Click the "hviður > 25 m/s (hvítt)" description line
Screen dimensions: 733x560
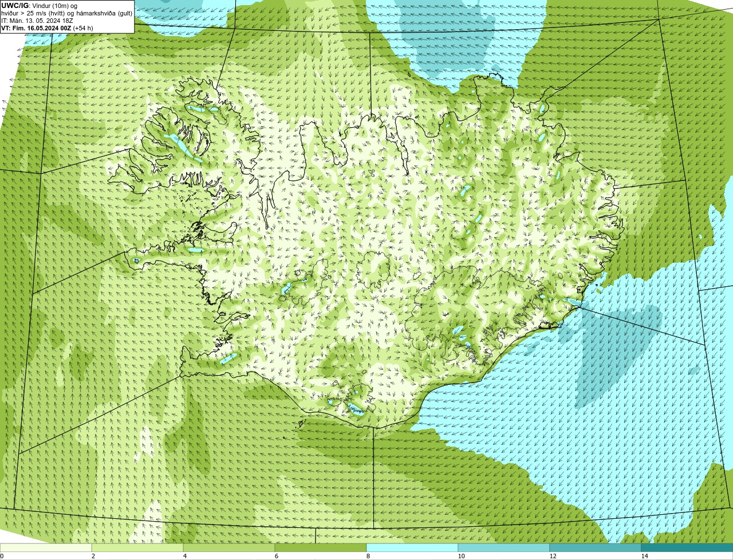pyautogui.click(x=66, y=13)
